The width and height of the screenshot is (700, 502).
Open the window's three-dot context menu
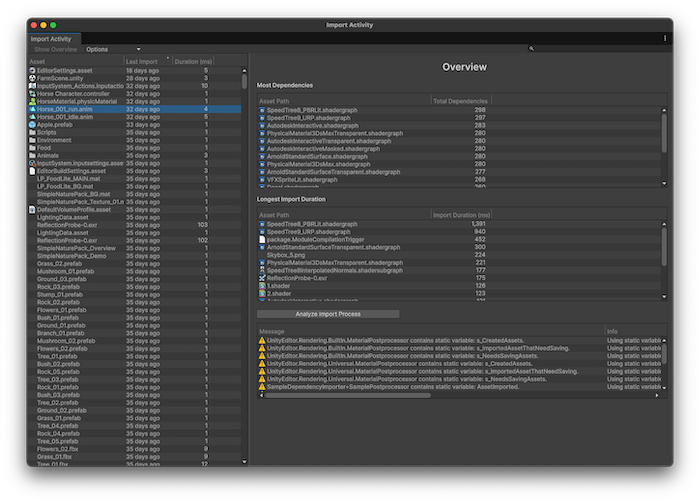(x=665, y=38)
